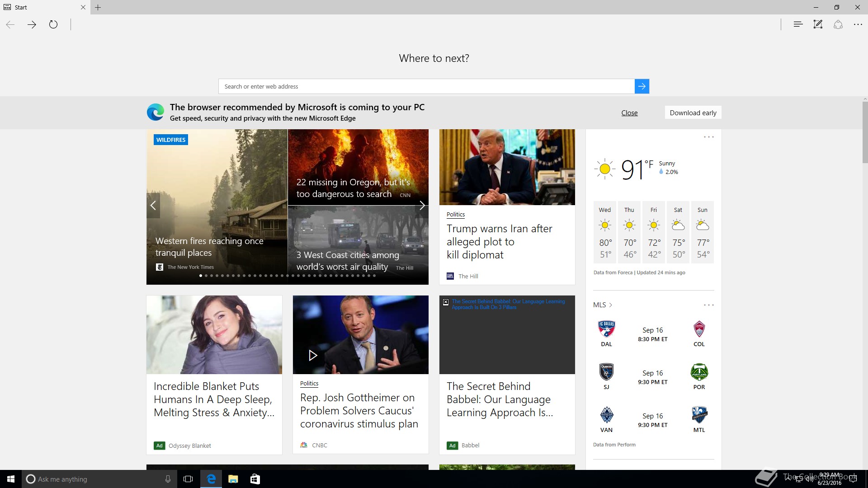Click the search or web address field
Image resolution: width=868 pixels, height=488 pixels.
click(426, 86)
